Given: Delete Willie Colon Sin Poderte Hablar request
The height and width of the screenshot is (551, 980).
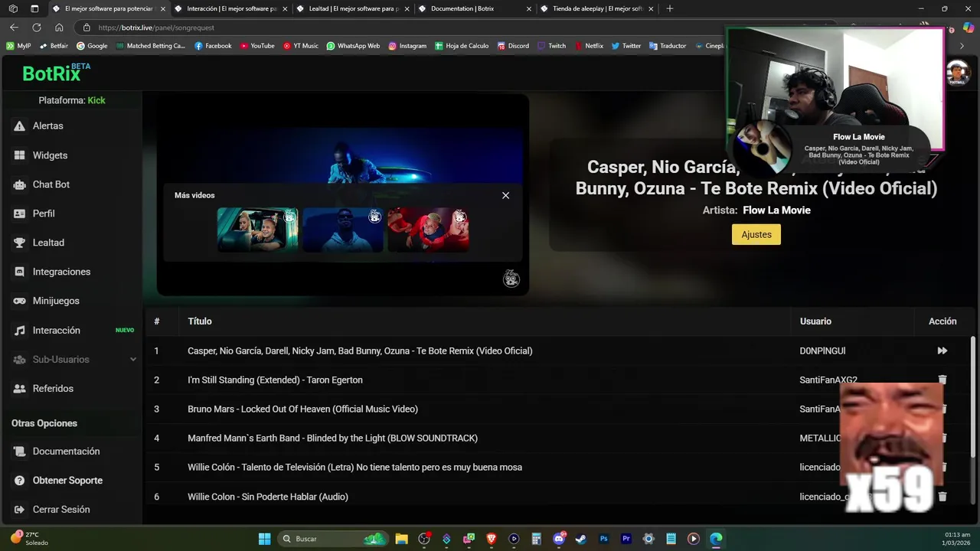Looking at the screenshot, I should pyautogui.click(x=942, y=497).
